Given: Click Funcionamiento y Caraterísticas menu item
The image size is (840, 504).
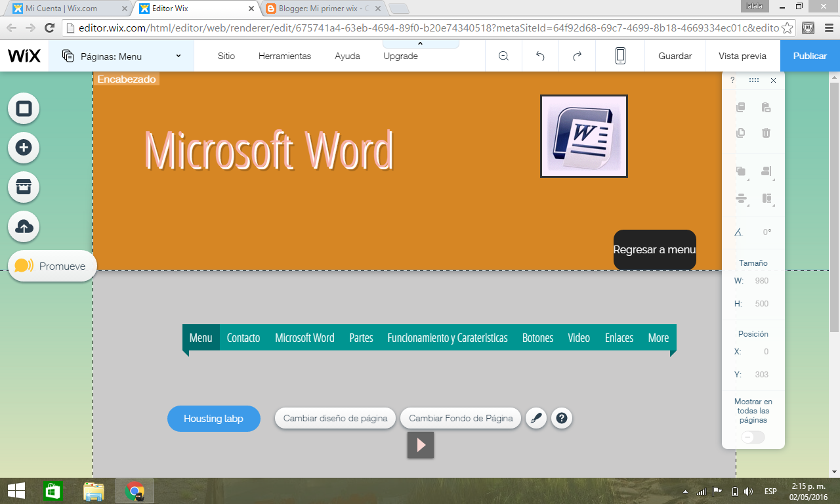Looking at the screenshot, I should [448, 337].
